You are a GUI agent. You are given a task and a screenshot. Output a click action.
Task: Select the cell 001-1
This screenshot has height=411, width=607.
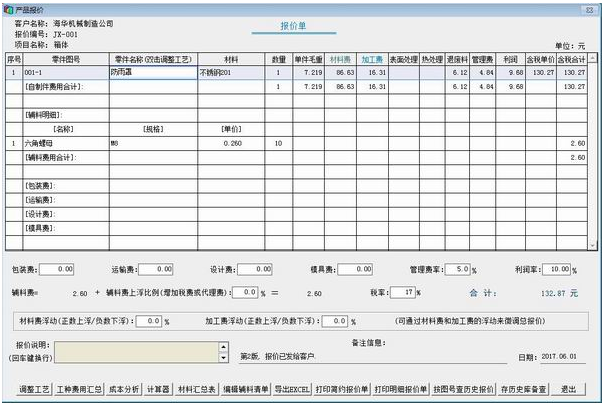click(66, 72)
